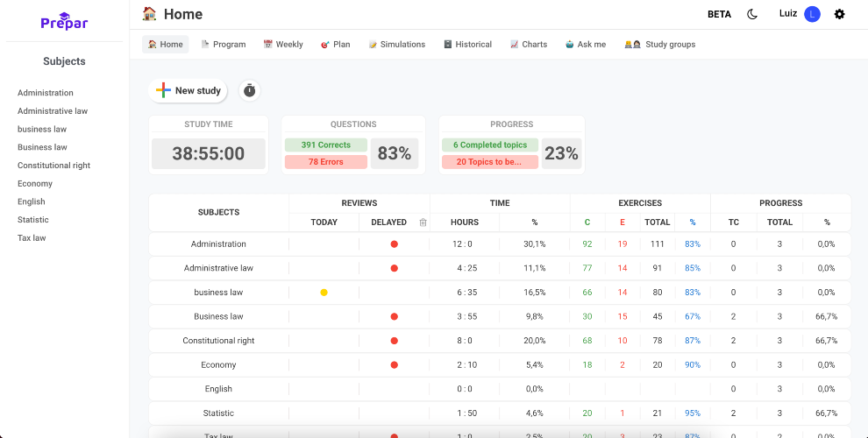868x438 pixels.
Task: Open settings gear icon
Action: click(x=840, y=14)
